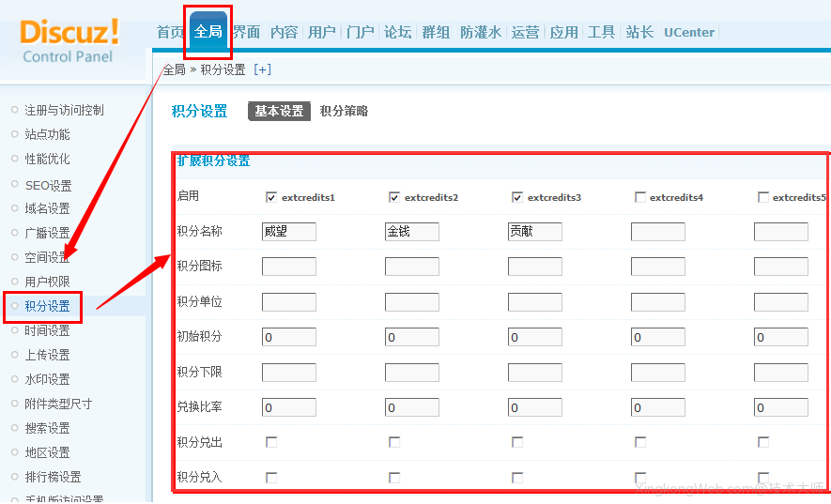
Task: Open the 论坛 top menu
Action: pos(397,32)
